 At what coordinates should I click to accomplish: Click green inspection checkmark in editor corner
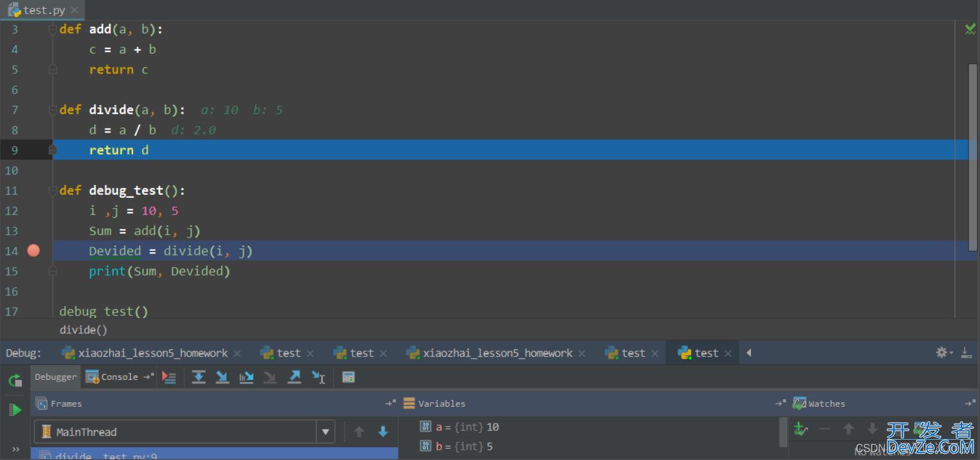point(970,29)
